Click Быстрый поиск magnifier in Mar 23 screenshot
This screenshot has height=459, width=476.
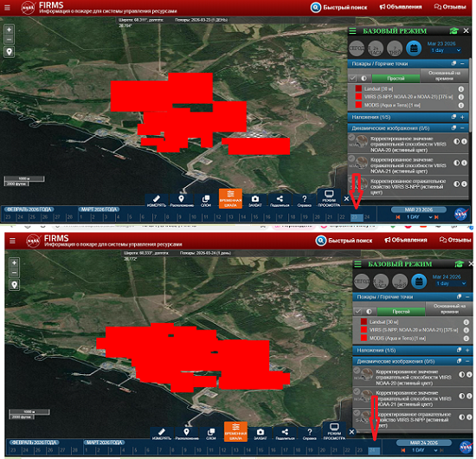[x=315, y=7]
